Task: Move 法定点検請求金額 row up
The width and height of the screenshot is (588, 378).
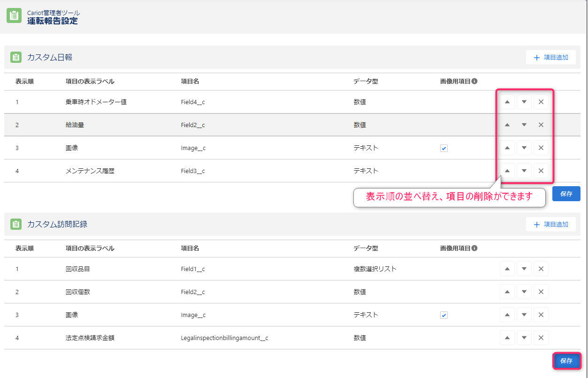Action: pos(507,338)
